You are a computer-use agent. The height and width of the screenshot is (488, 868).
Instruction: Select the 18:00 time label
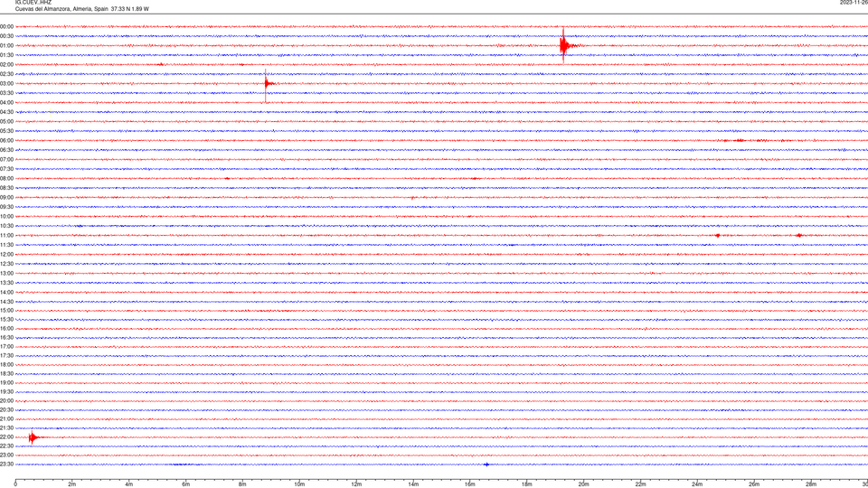[6, 364]
